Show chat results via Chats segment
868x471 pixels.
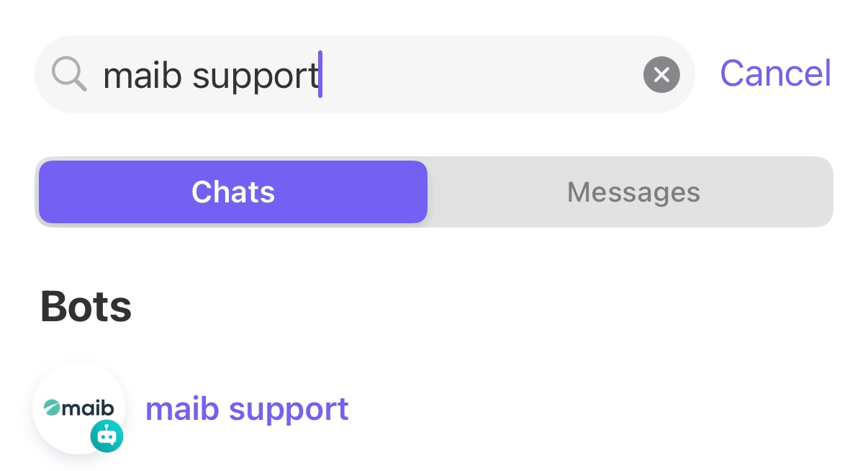233,192
